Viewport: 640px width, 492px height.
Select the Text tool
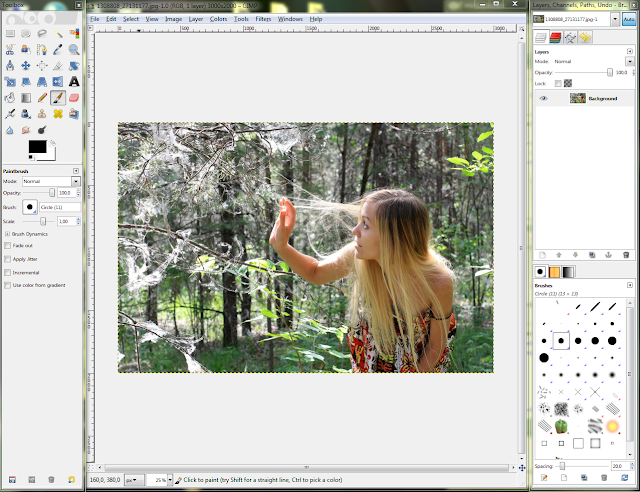tap(74, 82)
